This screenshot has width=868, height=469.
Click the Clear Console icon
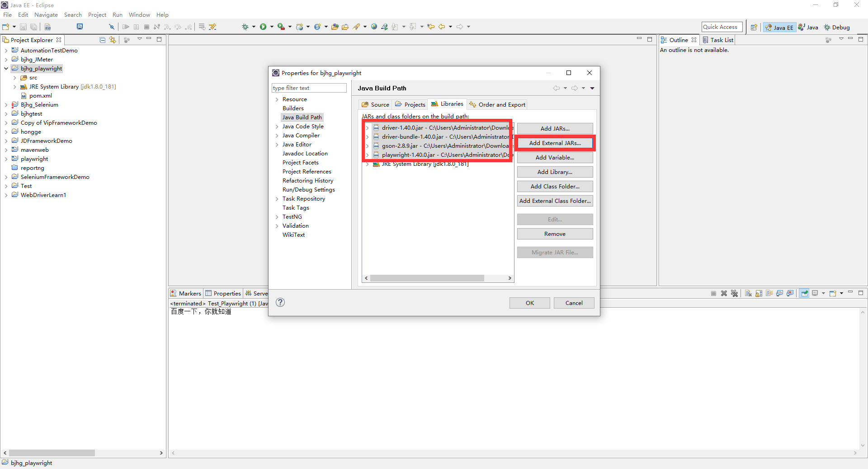(748, 293)
